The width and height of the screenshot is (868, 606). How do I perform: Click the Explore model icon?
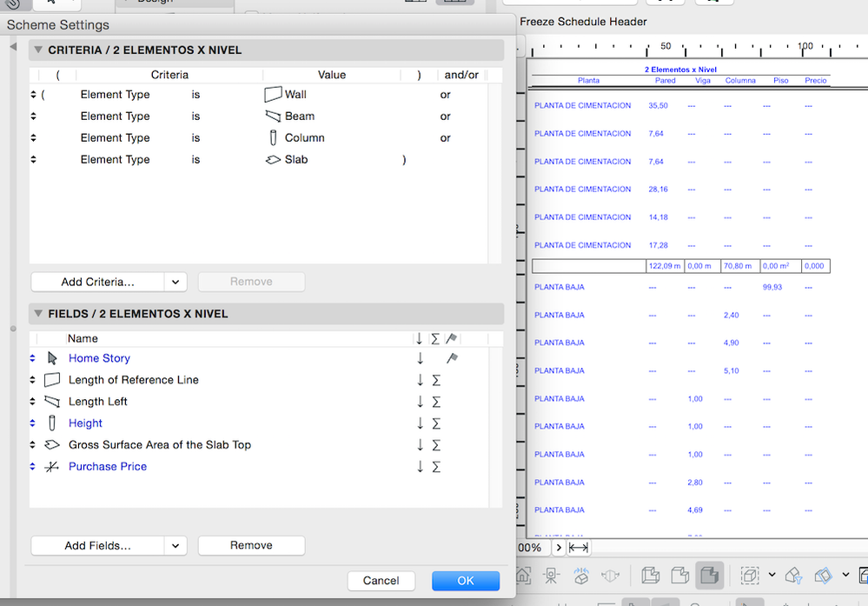coord(610,576)
